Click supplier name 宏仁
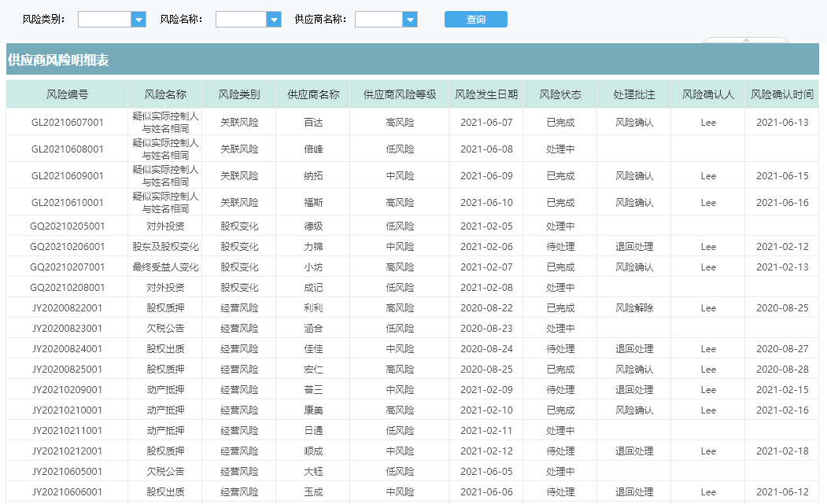Viewport: 827px width, 504px height. pos(313,370)
